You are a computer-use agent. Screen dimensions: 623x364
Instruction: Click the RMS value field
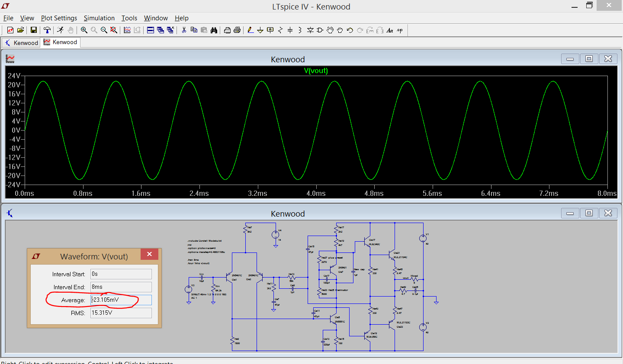[x=121, y=313]
